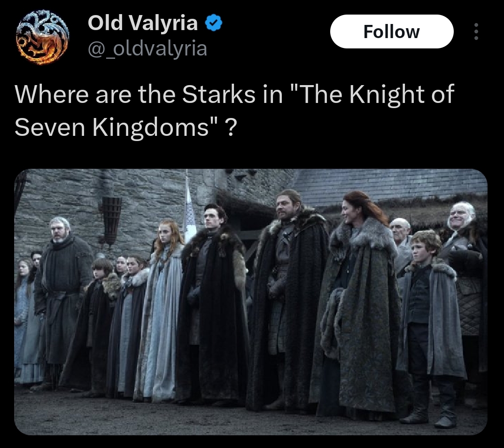Viewport: 504px width, 448px height.
Task: Click the young boy in gray cloak at right
Action: click(431, 328)
